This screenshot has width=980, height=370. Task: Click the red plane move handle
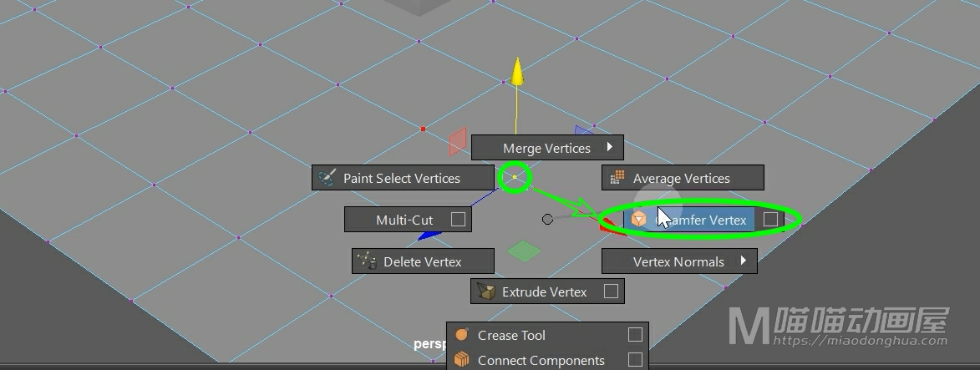click(x=458, y=141)
